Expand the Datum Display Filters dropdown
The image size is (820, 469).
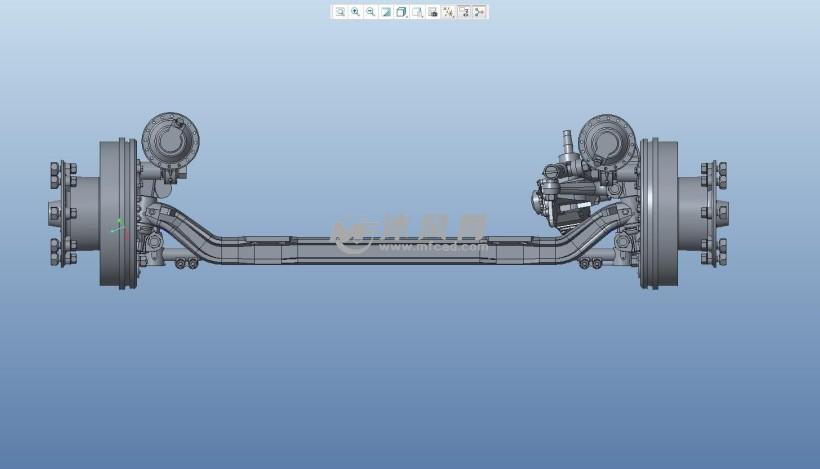point(448,12)
